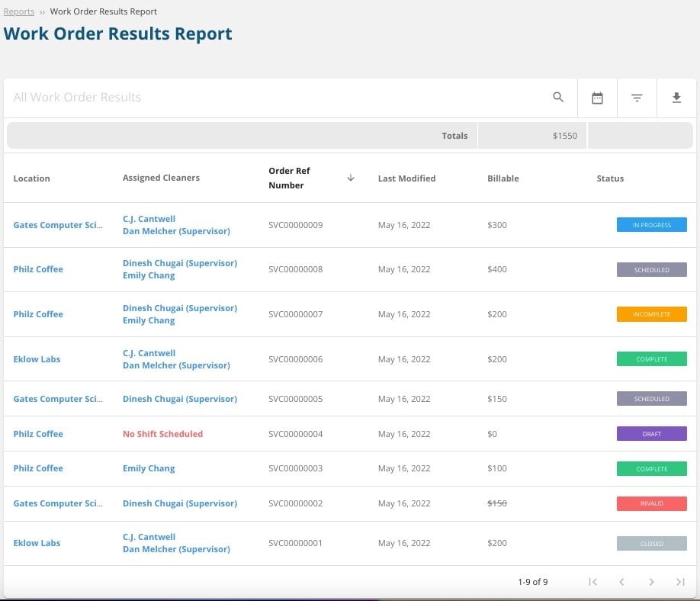The width and height of the screenshot is (700, 601).
Task: Open the Status column header options
Action: [610, 178]
